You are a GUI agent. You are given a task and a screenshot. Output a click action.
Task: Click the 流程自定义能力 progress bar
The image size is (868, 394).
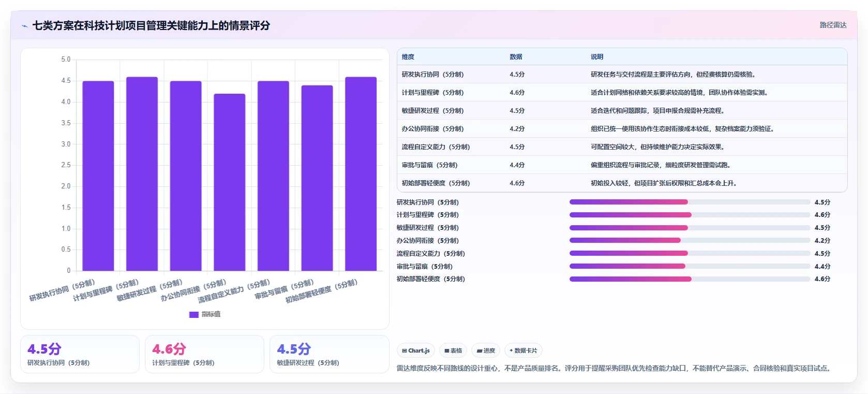[x=690, y=253]
